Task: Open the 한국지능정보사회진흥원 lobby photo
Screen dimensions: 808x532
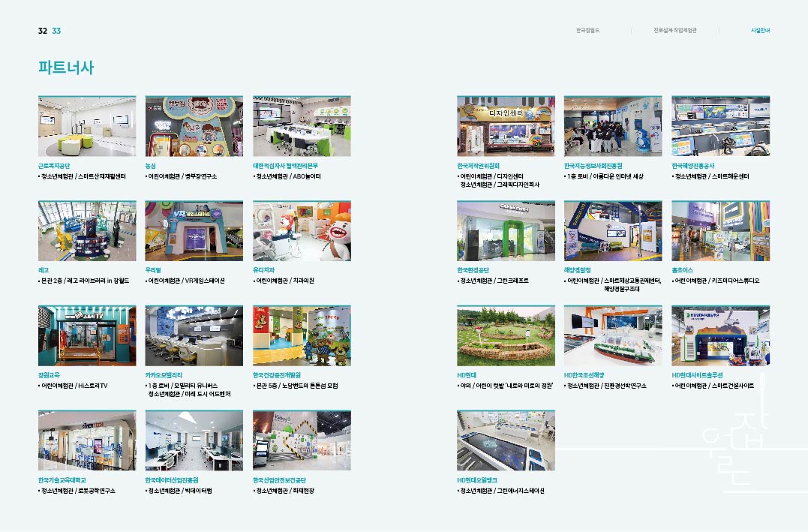Action: pos(613,126)
